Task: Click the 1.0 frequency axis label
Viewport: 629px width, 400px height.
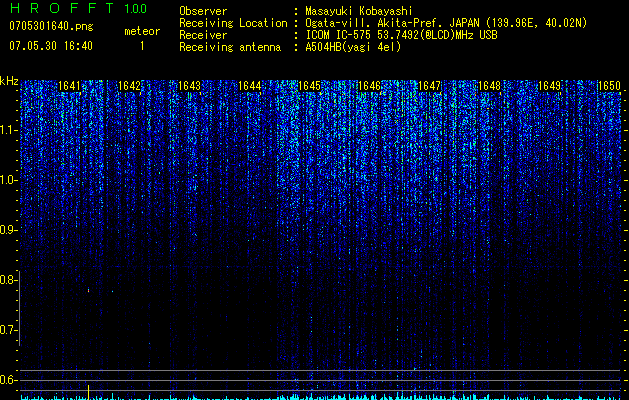Action: (7, 180)
